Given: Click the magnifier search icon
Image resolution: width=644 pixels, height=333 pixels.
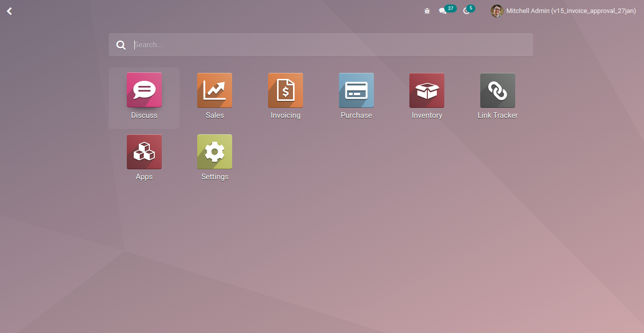Looking at the screenshot, I should 121,45.
